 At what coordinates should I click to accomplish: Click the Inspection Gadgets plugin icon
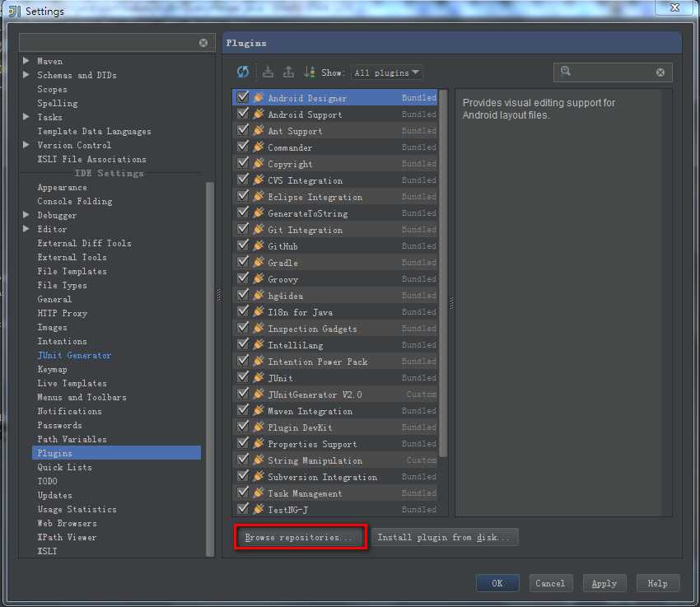point(259,329)
